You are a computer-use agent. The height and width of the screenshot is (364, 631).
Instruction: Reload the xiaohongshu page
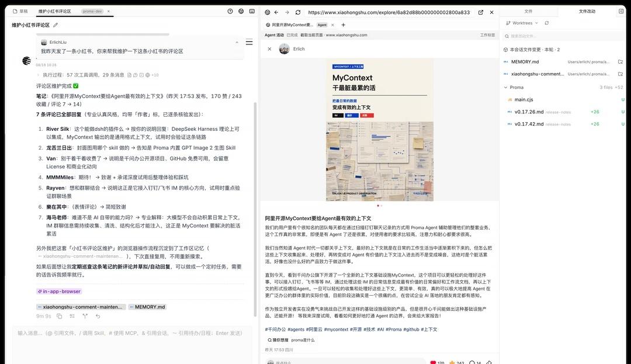(x=298, y=12)
